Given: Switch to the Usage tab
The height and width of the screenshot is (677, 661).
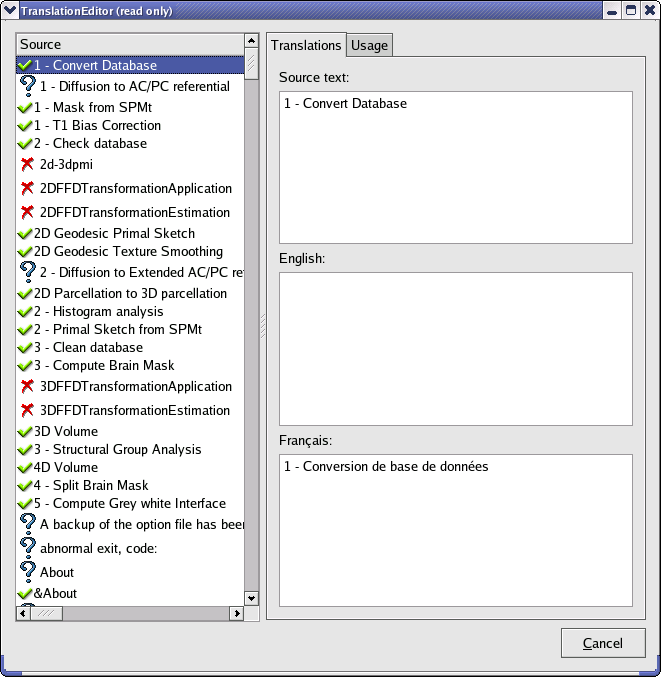Looking at the screenshot, I should 369,45.
